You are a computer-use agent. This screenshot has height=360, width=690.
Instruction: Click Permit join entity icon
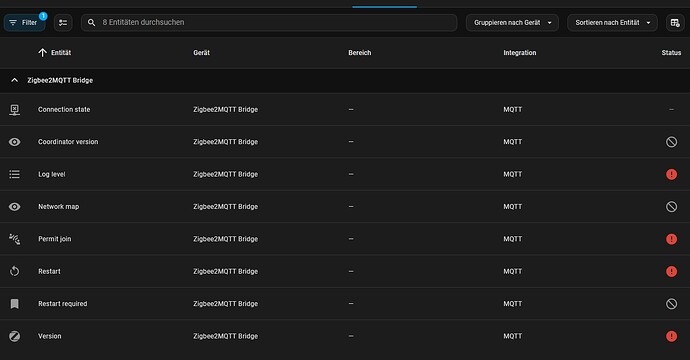(15, 239)
